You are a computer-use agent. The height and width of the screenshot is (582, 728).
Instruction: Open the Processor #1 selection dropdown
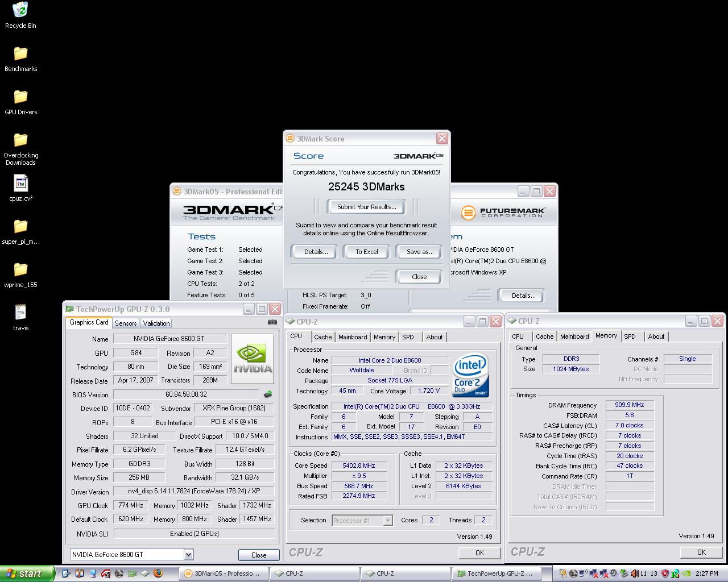point(388,520)
